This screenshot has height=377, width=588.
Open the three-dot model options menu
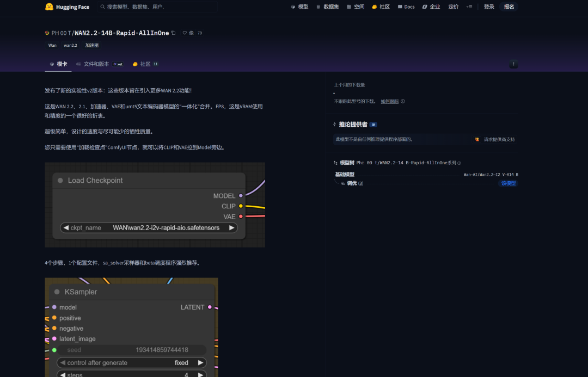pyautogui.click(x=513, y=64)
